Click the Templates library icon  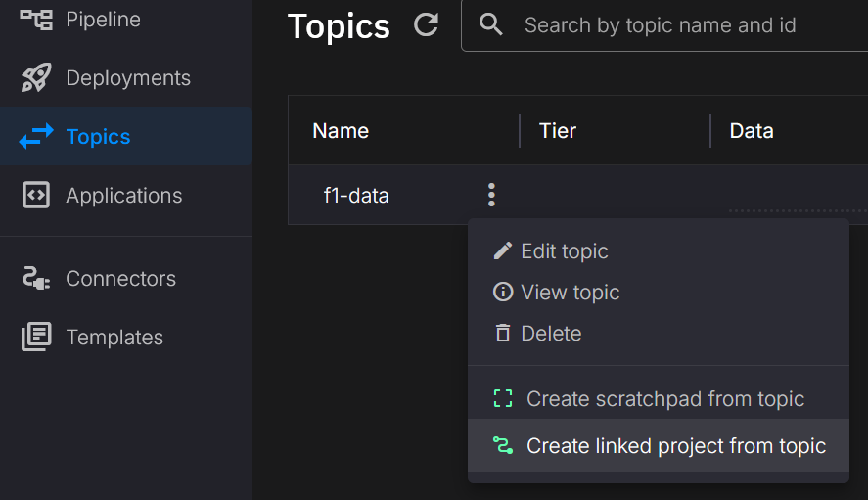[x=36, y=338]
